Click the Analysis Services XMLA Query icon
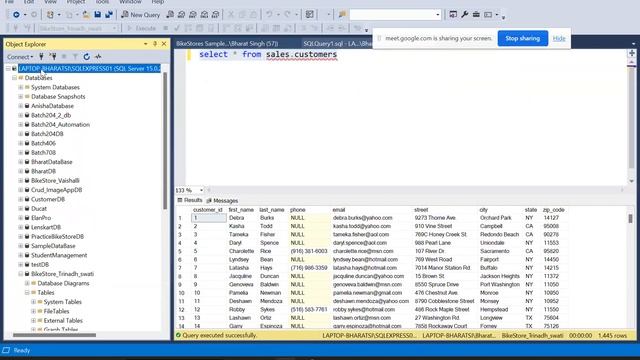Screen dimensions: 640x360 [204, 15]
